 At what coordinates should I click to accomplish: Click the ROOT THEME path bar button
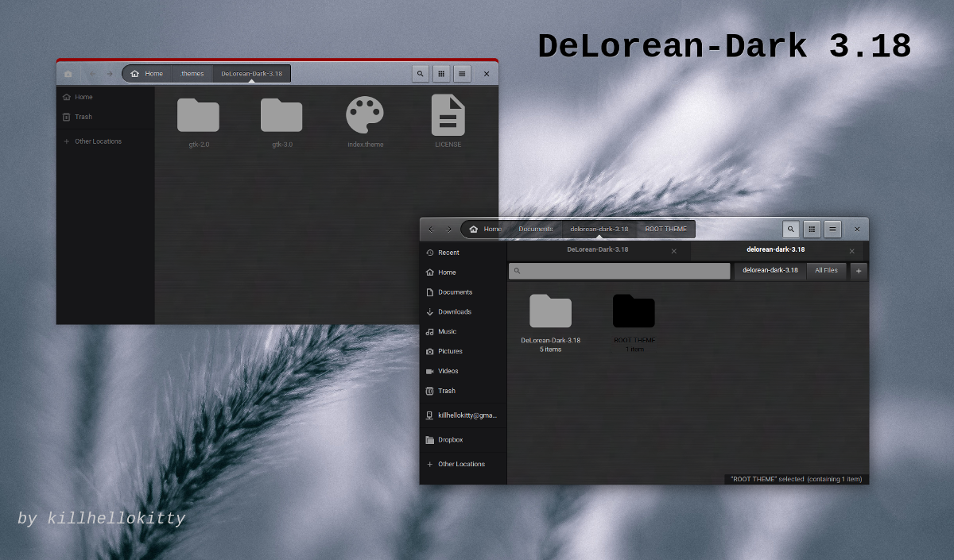pos(665,230)
